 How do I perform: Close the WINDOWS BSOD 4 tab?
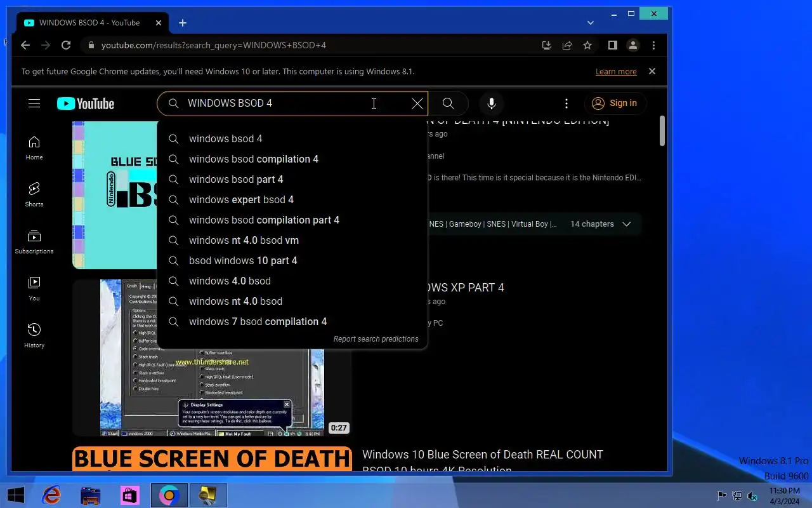click(159, 23)
